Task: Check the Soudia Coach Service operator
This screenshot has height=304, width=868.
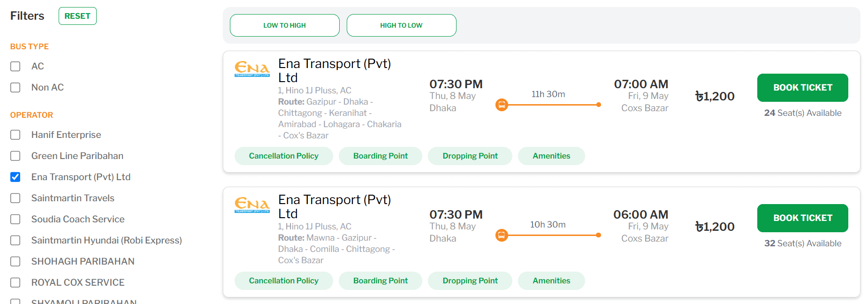Action: click(x=15, y=219)
